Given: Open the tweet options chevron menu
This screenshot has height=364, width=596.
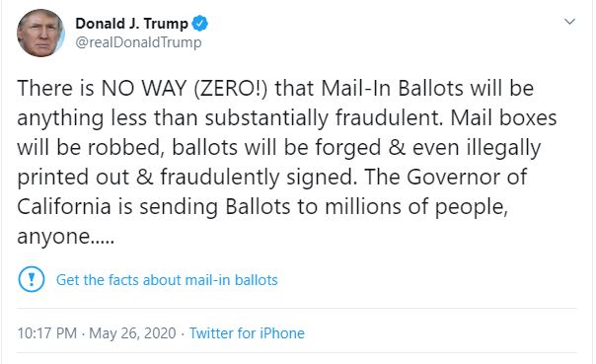Looking at the screenshot, I should (x=569, y=22).
